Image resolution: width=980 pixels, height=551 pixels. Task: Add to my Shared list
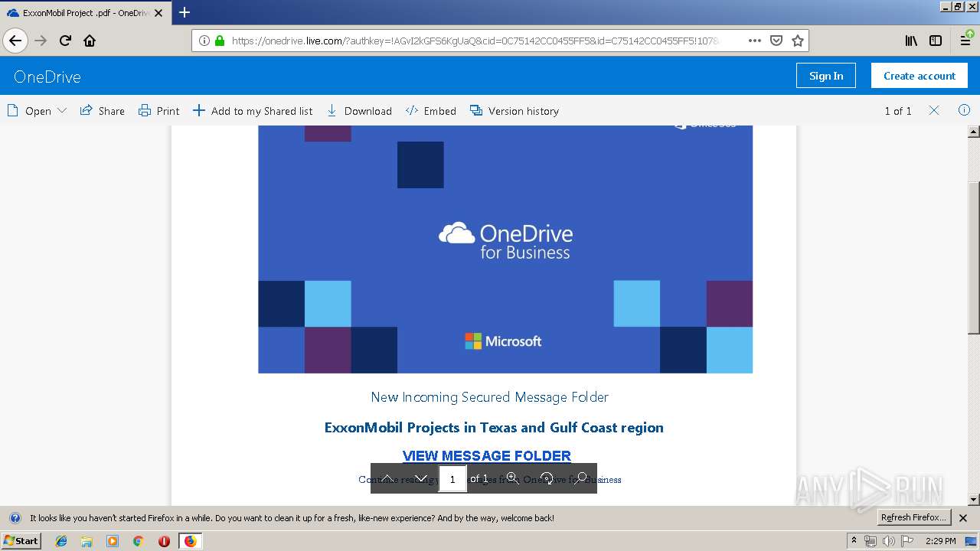(x=253, y=111)
